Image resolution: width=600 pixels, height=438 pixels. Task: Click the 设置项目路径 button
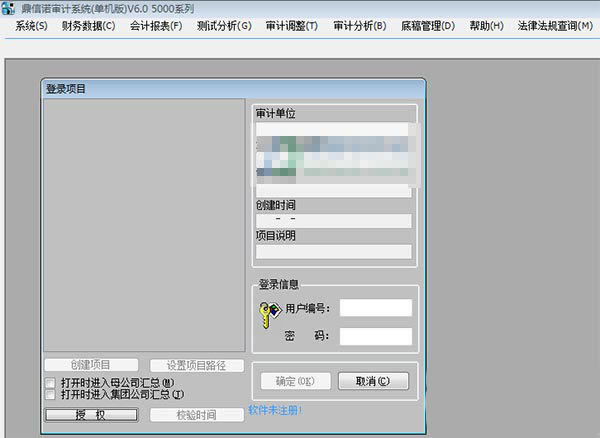pyautogui.click(x=196, y=365)
